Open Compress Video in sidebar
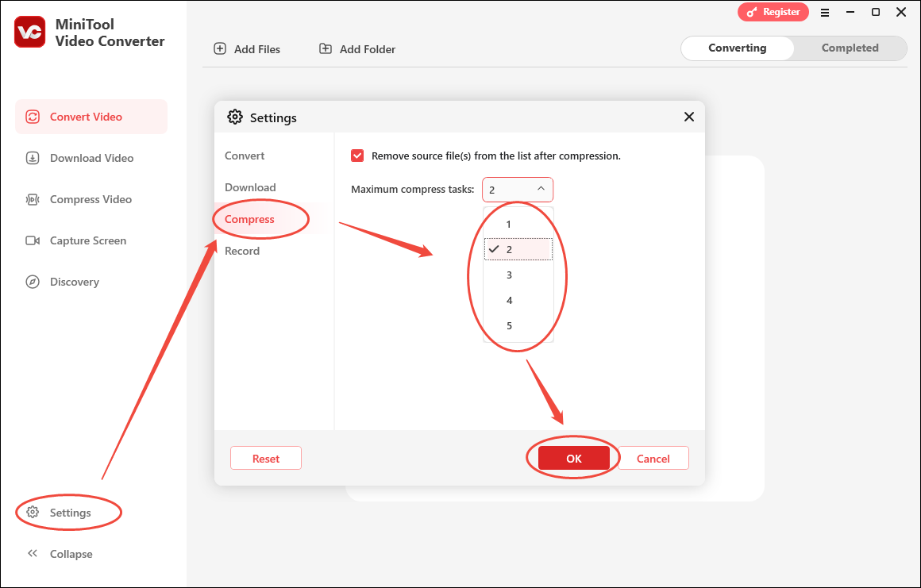Viewport: 921px width, 588px height. coord(91,199)
